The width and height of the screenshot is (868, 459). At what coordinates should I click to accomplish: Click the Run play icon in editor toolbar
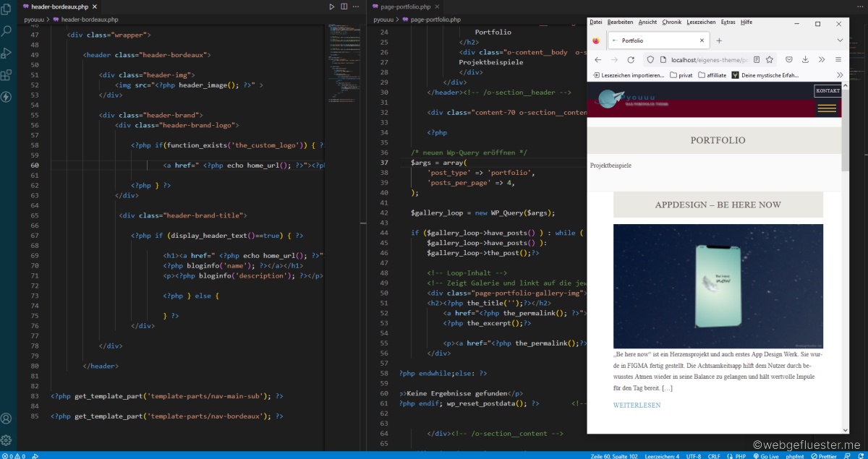pyautogui.click(x=332, y=7)
